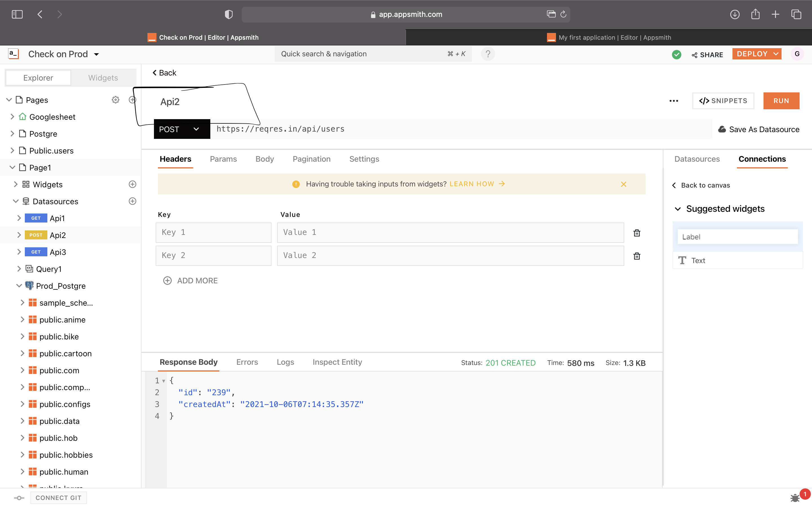
Task: Open the HTTP method POST dropdown
Action: (x=182, y=129)
